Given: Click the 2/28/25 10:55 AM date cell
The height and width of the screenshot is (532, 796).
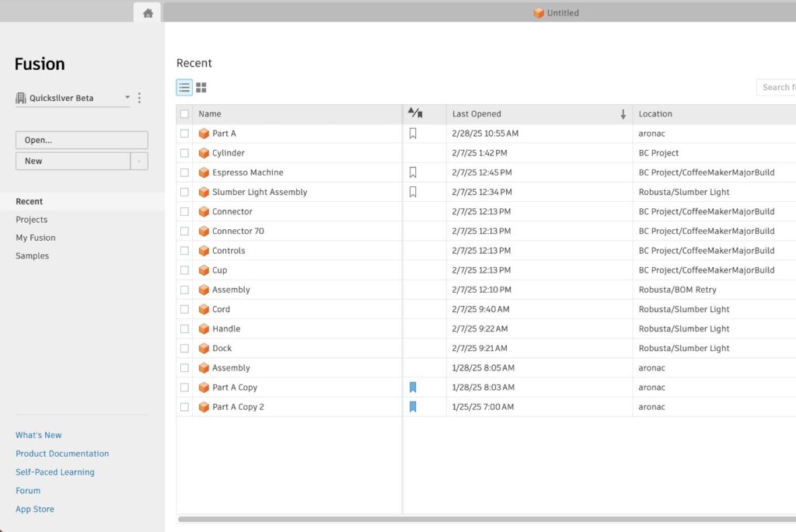Looking at the screenshot, I should coord(485,134).
